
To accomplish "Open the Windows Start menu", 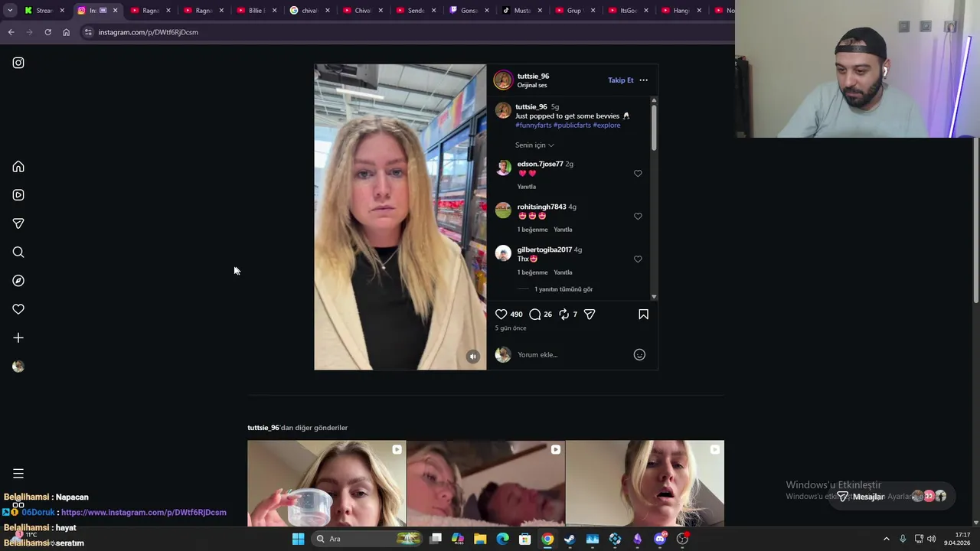I will point(298,539).
